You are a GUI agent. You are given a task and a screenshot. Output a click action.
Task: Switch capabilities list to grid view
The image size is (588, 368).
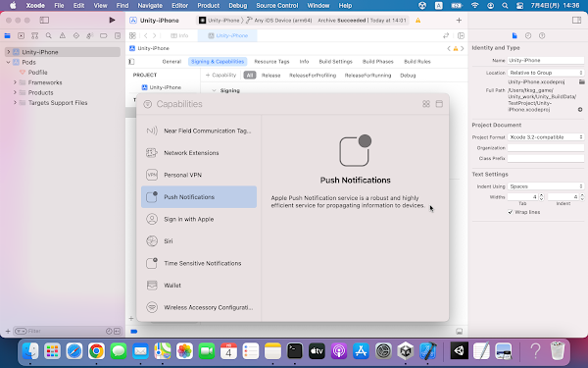(x=426, y=104)
